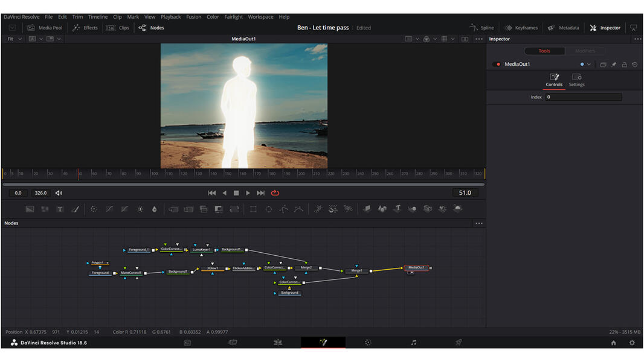Viewport: 644px width, 362px height.
Task: Open the Fit zoom dropdown in the viewer
Action: point(13,38)
